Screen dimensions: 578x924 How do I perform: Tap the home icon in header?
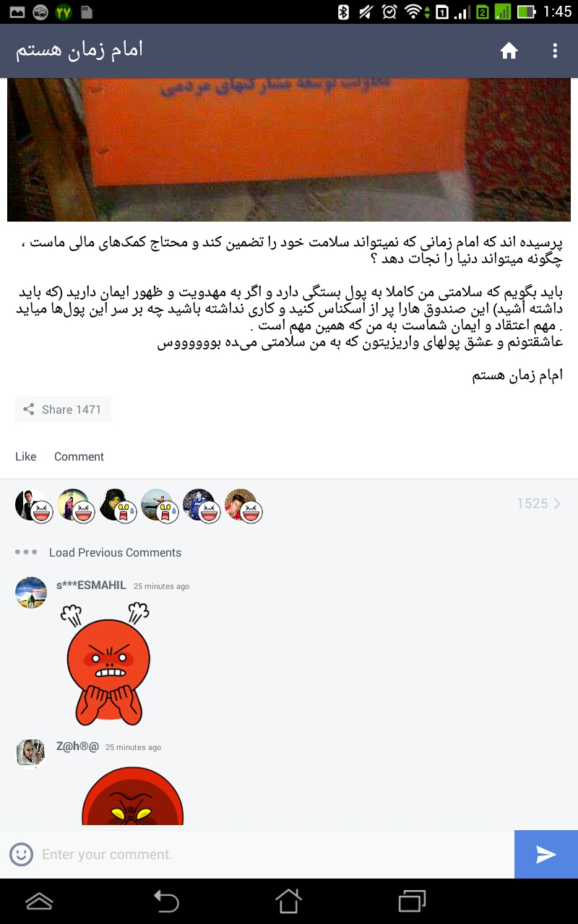(x=509, y=51)
